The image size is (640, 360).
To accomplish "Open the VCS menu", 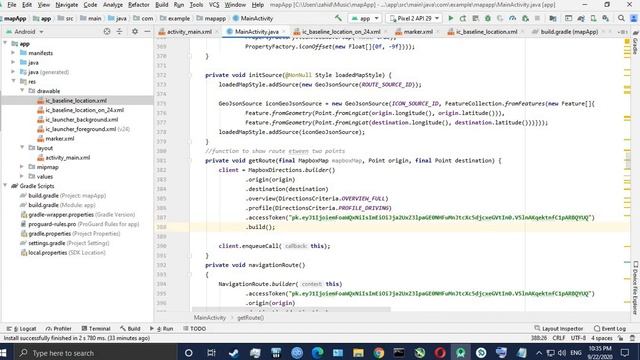I will [214, 5].
